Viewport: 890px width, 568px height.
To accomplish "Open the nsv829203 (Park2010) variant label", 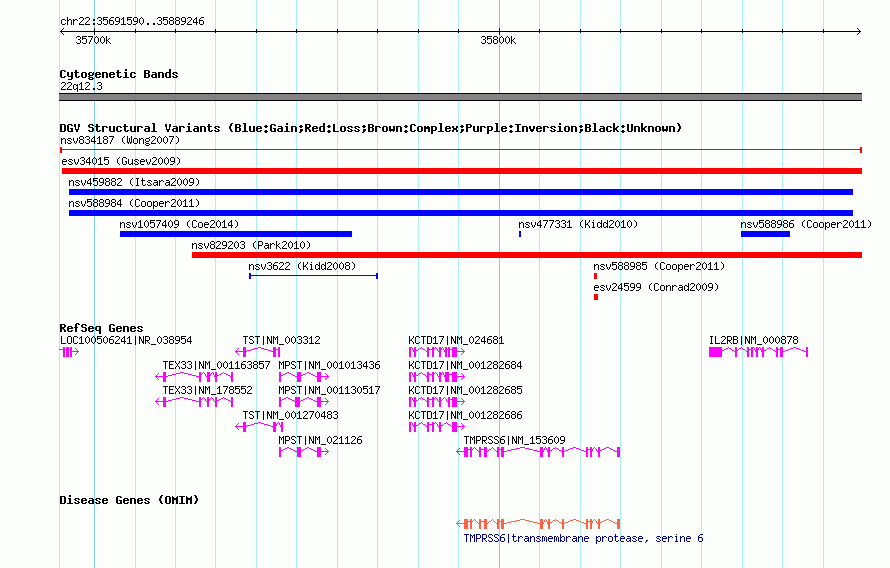I will tap(251, 245).
